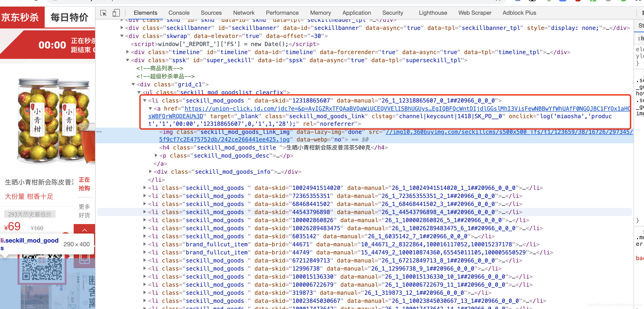Image resolution: width=644 pixels, height=309 pixels.
Task: Open the Performance tab
Action: point(282,13)
